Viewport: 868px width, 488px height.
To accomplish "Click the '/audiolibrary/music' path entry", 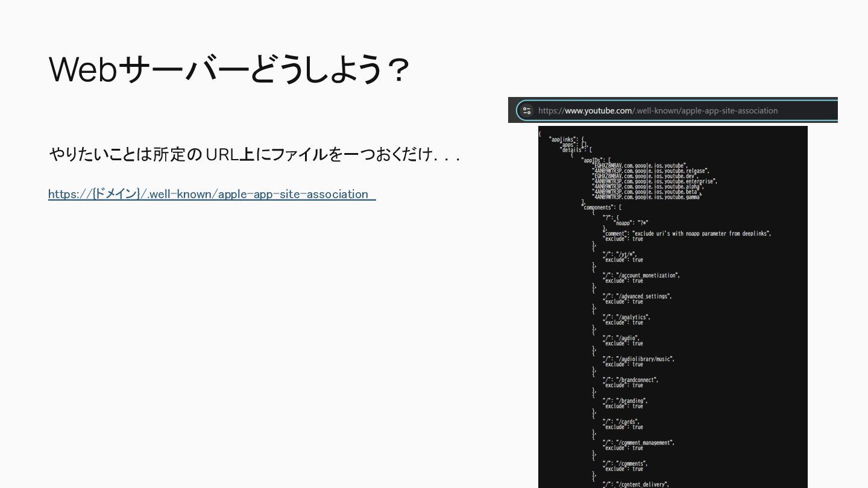I will pyautogui.click(x=639, y=359).
